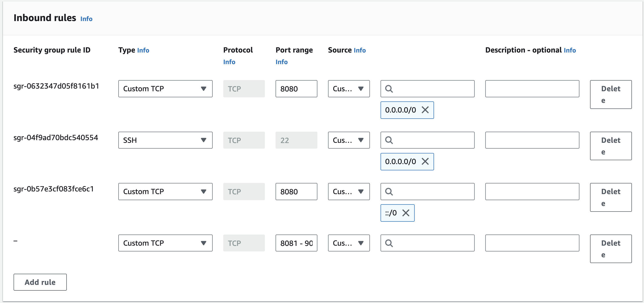Click the search icon in rule sgr-0b57e3cf083fce6c1's Source field
The image size is (644, 303).
click(x=389, y=191)
